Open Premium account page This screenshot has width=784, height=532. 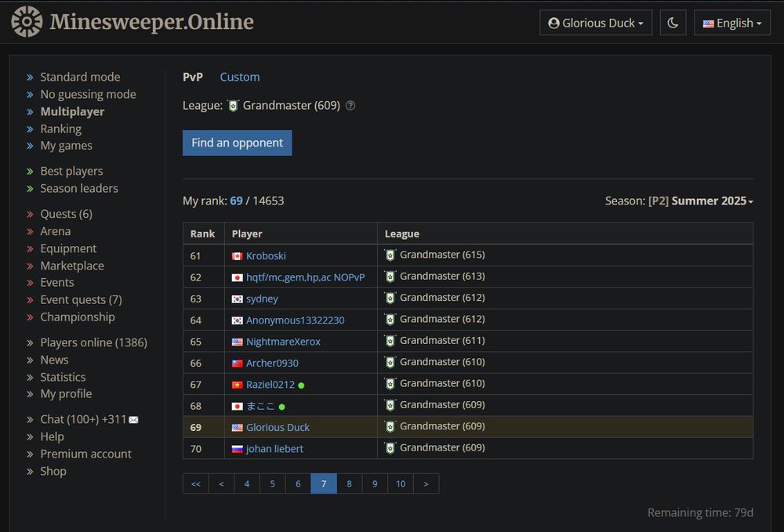pyautogui.click(x=85, y=454)
